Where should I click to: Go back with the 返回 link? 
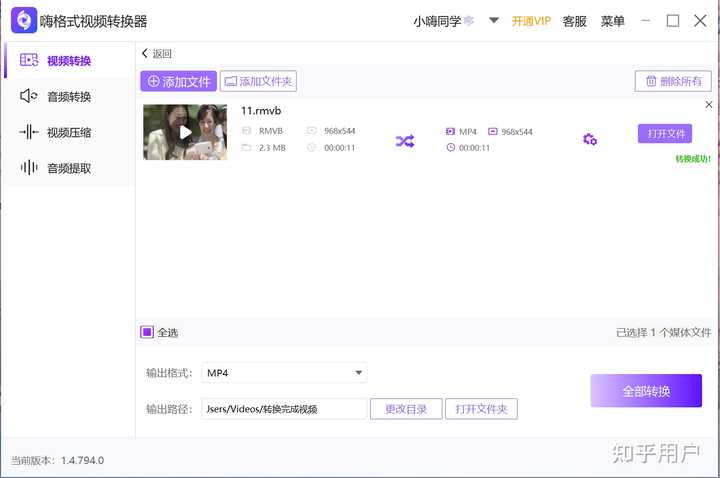pyautogui.click(x=157, y=53)
